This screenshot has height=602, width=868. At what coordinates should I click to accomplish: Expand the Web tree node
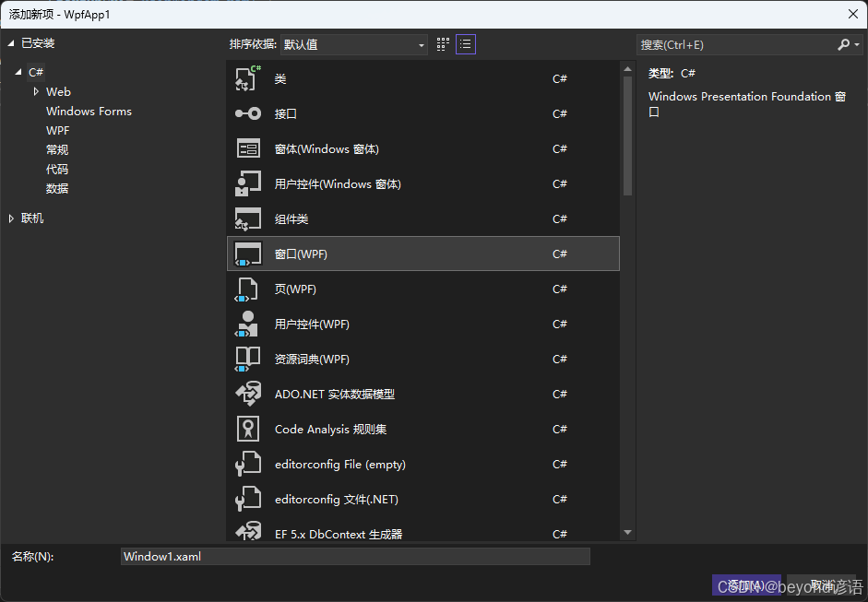point(36,91)
